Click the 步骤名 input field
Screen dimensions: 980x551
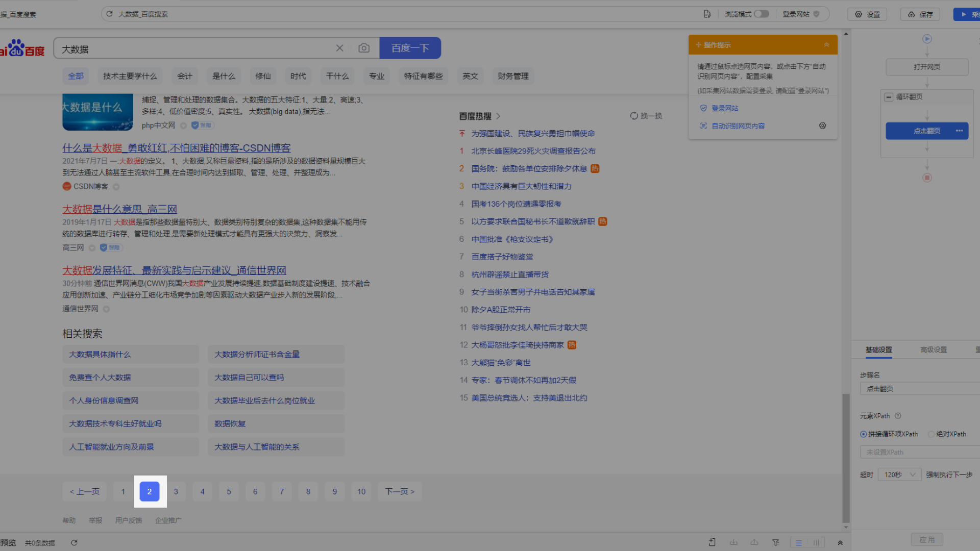tap(920, 389)
